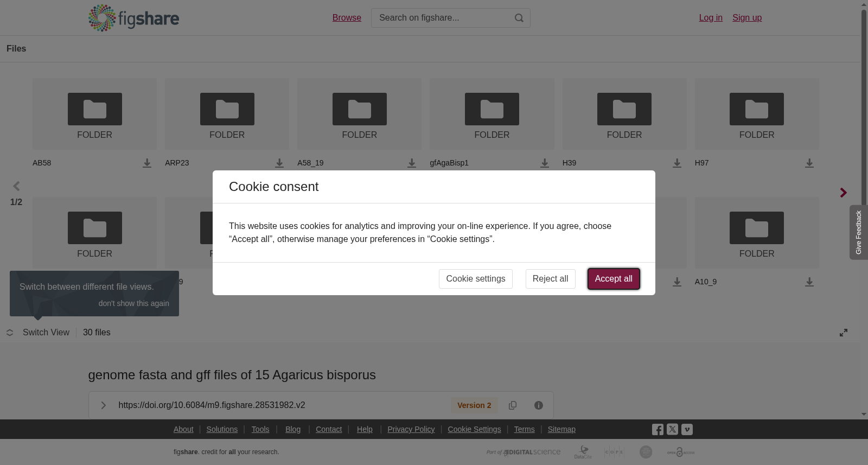This screenshot has width=868, height=465.
Task: Open the COPE logo link
Action: click(x=614, y=452)
